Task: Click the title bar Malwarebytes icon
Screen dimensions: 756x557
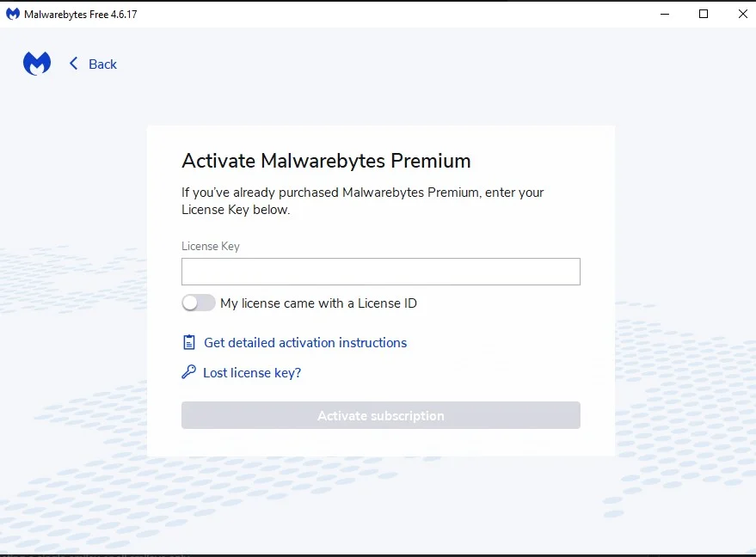Action: [13, 14]
